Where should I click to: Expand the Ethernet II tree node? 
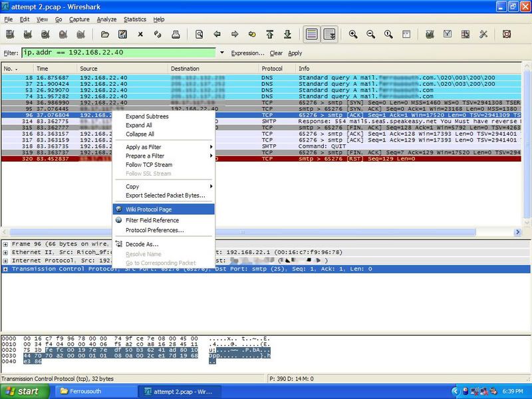(6, 253)
